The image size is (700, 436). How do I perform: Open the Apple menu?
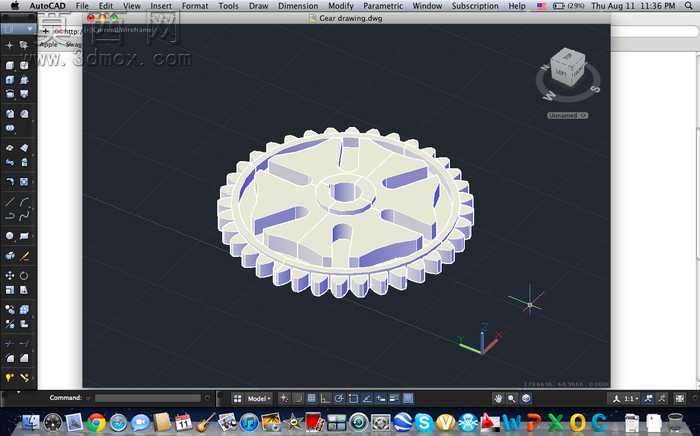tap(15, 6)
